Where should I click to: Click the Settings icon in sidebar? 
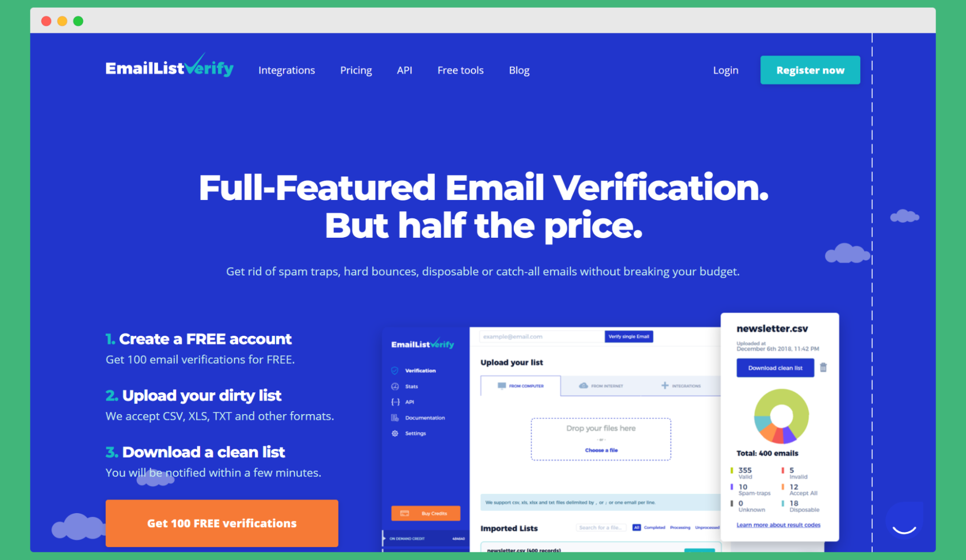[395, 433]
